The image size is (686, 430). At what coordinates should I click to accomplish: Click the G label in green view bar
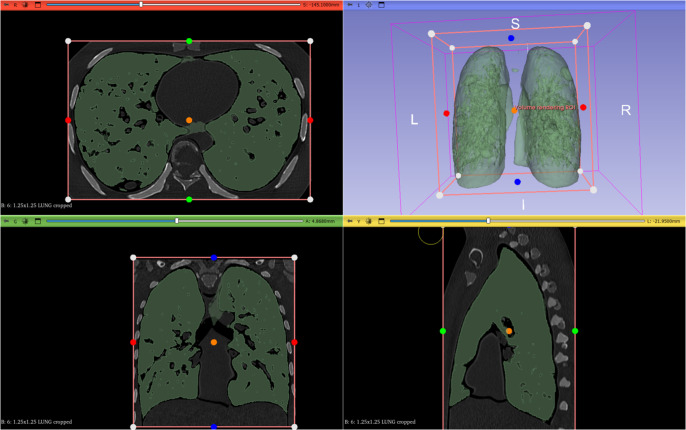(x=16, y=221)
